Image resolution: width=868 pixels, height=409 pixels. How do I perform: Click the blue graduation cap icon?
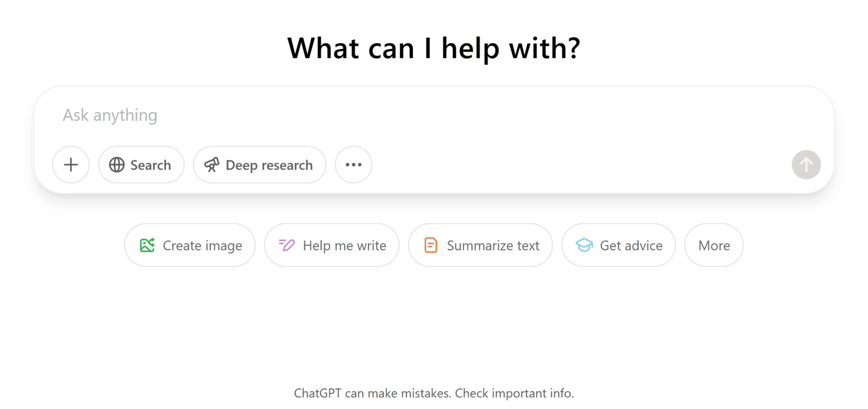(584, 245)
